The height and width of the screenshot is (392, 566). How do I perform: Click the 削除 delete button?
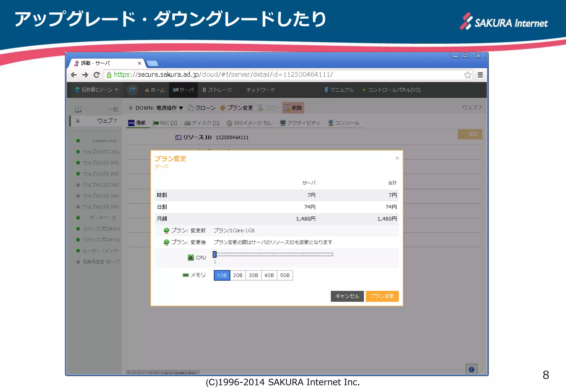[293, 108]
